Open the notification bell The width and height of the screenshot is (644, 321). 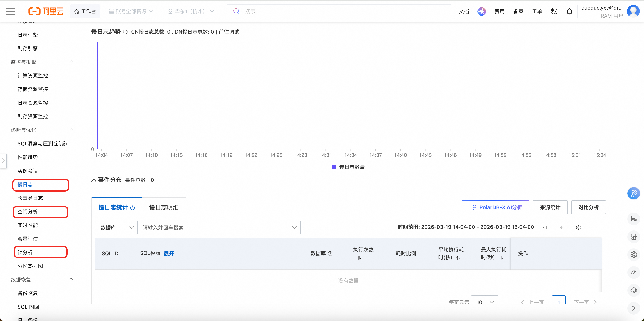coord(569,11)
